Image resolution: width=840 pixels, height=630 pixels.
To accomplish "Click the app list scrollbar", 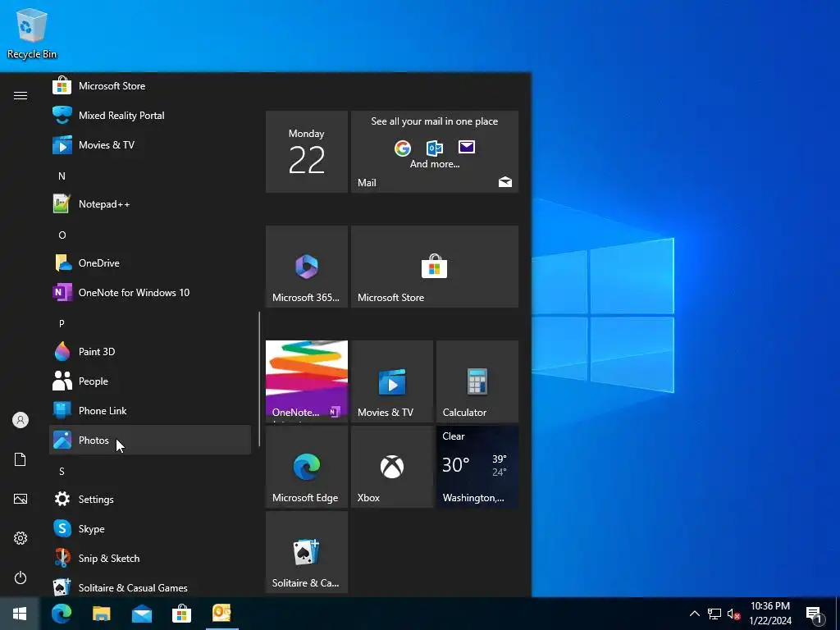I will [x=259, y=379].
